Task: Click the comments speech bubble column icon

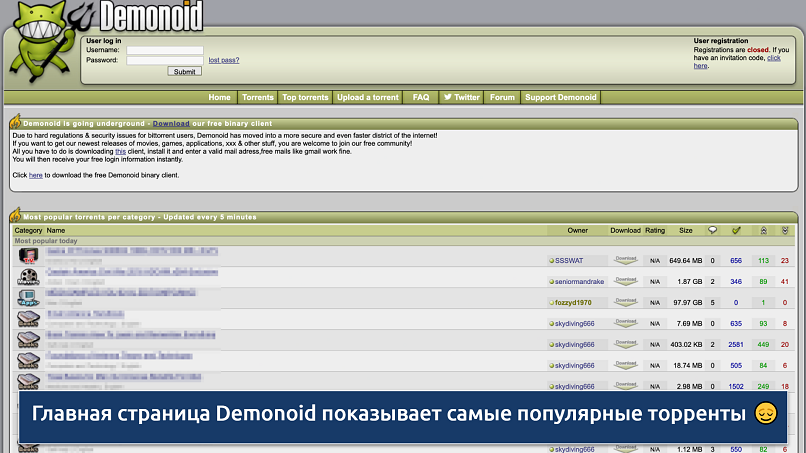Action: coord(712,230)
